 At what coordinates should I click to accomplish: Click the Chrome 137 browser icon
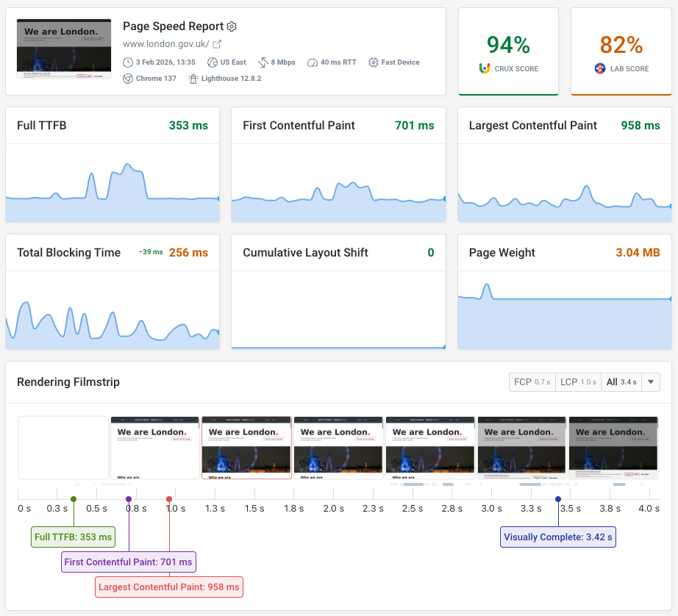(126, 78)
